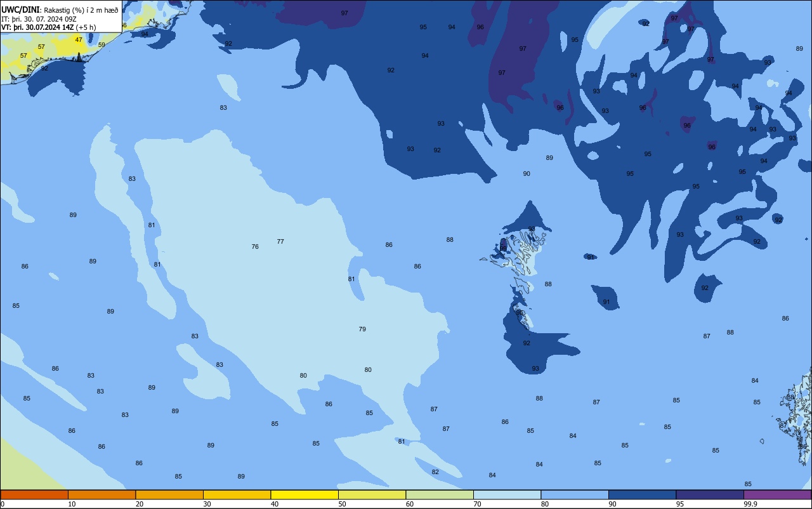Select the bright yellow 40–50 legend swatch

(x=304, y=494)
